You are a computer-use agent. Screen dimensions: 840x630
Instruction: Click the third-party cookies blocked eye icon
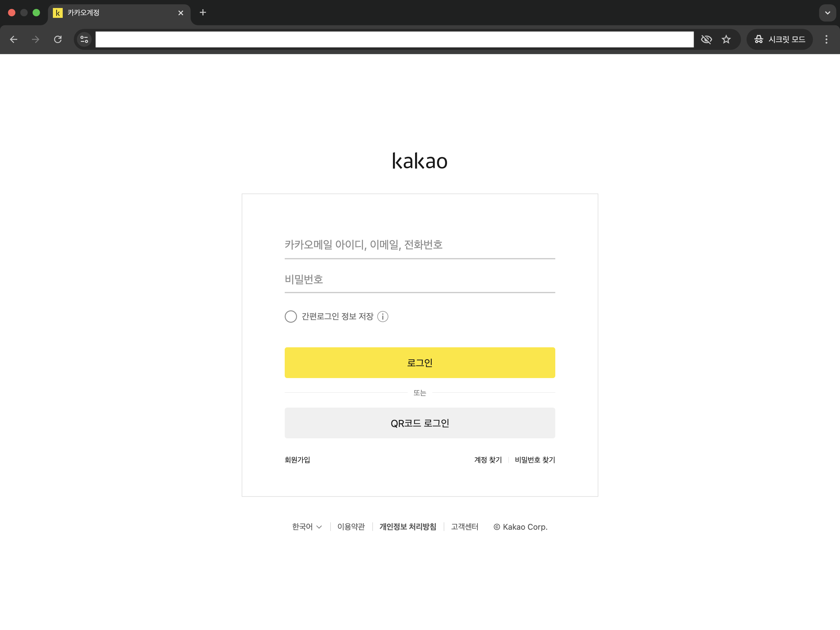tap(706, 39)
